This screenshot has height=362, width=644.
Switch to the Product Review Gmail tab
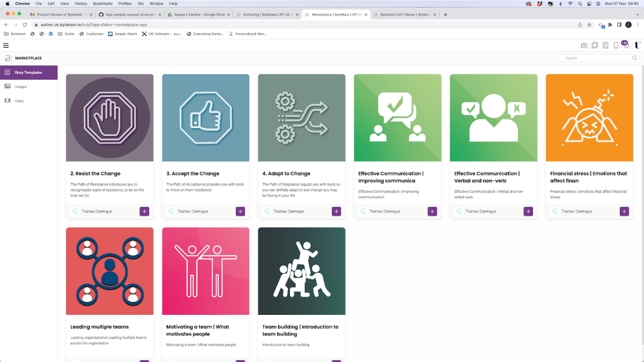[x=61, y=14]
